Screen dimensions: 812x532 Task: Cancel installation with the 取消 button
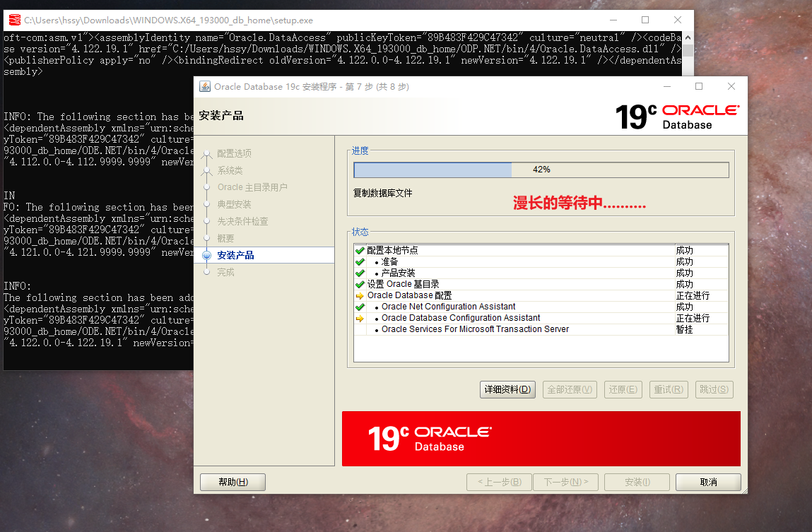(x=708, y=482)
